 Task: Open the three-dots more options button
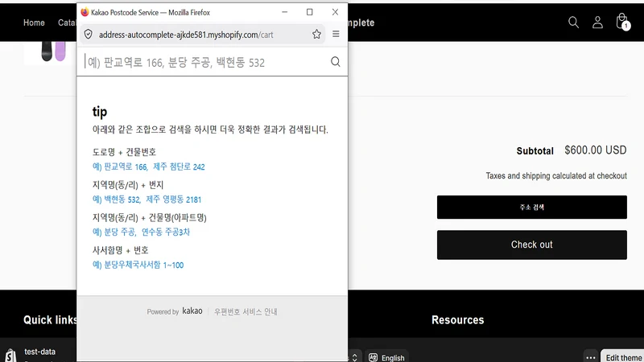click(591, 357)
